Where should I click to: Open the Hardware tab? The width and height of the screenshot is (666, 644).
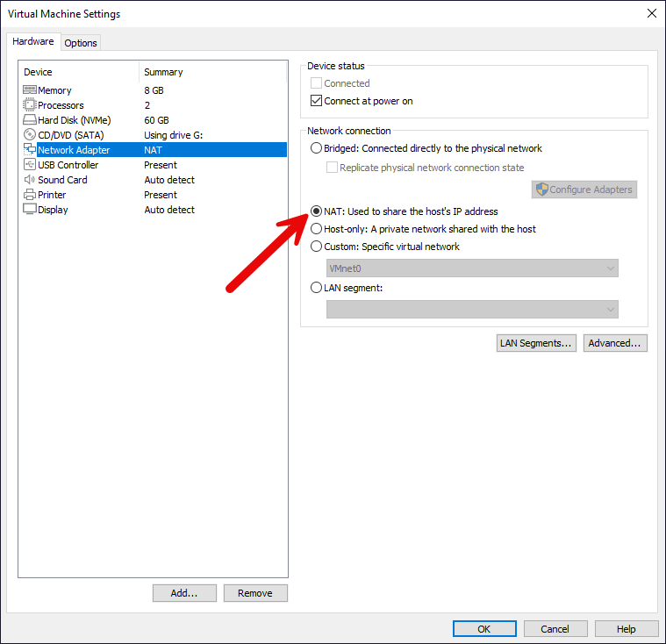(x=33, y=42)
